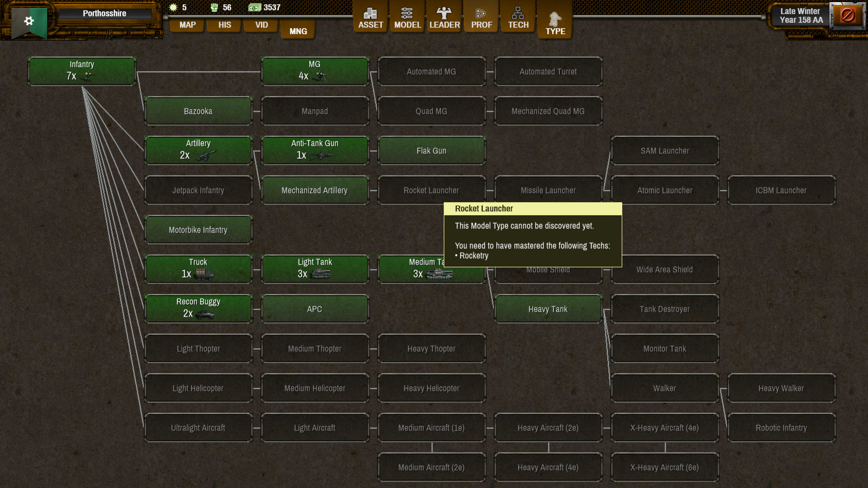Select the Automated Turret model type

pos(548,71)
